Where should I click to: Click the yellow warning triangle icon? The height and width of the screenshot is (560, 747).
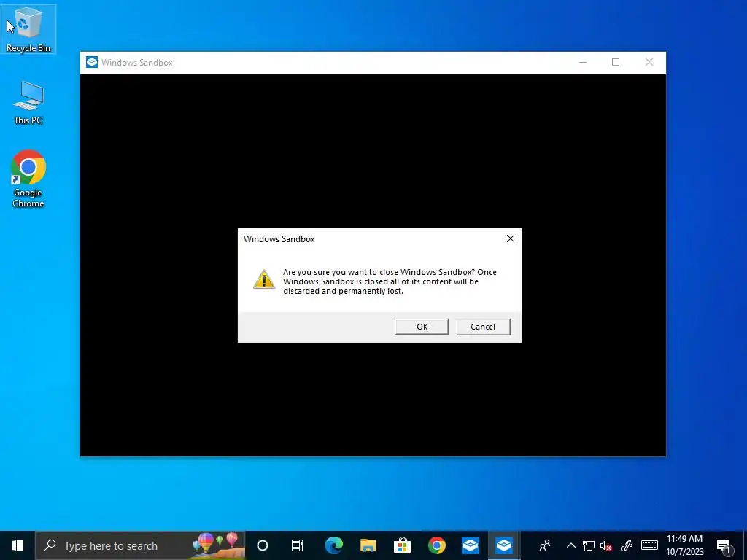click(x=264, y=279)
